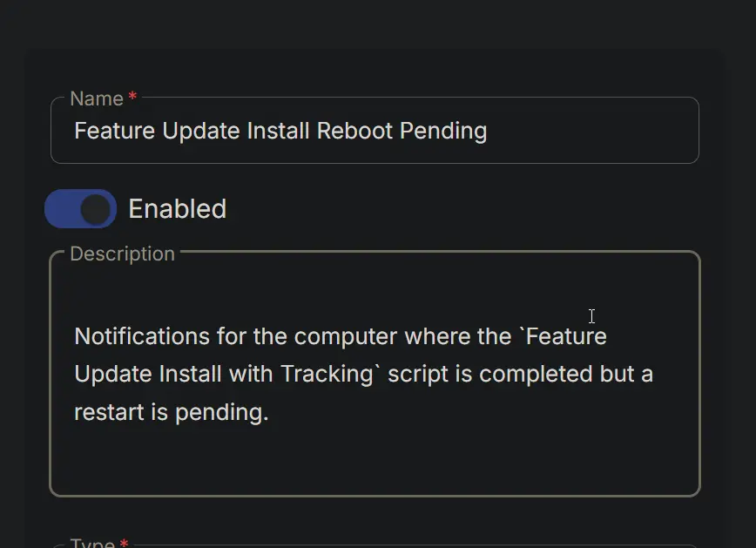Viewport: 756px width, 548px height.
Task: Click the word 'computer' in the description
Action: [x=345, y=336]
